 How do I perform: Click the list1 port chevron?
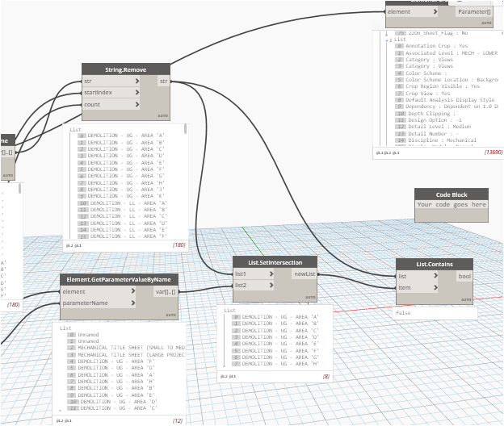(271, 274)
